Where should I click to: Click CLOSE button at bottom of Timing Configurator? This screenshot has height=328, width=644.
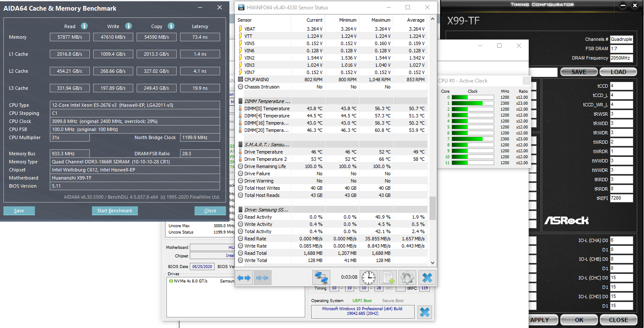click(618, 320)
